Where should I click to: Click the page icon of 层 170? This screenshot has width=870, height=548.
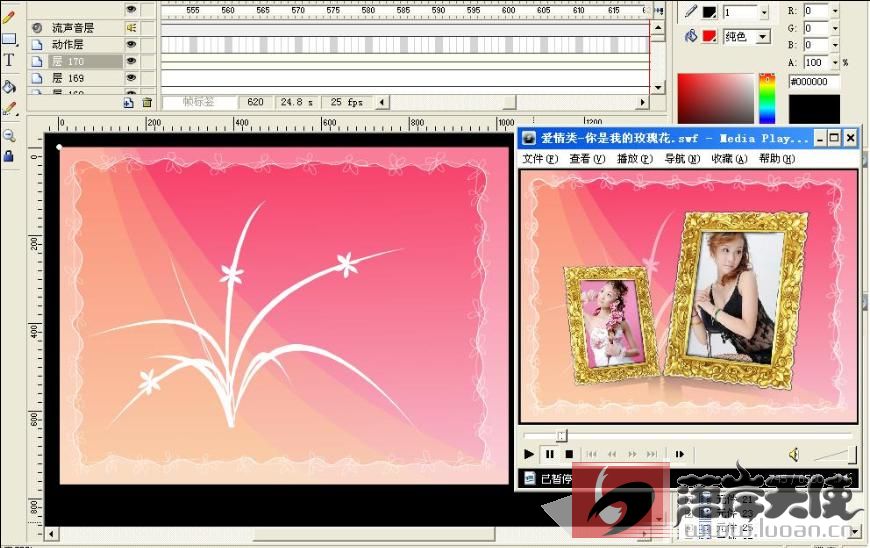(37, 61)
